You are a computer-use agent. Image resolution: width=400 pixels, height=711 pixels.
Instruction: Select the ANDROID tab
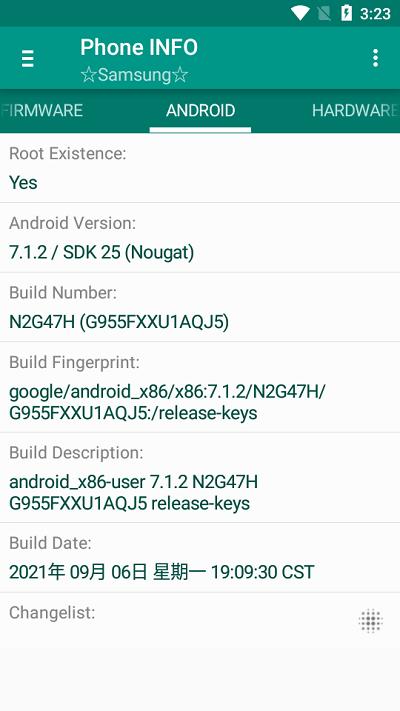(200, 110)
